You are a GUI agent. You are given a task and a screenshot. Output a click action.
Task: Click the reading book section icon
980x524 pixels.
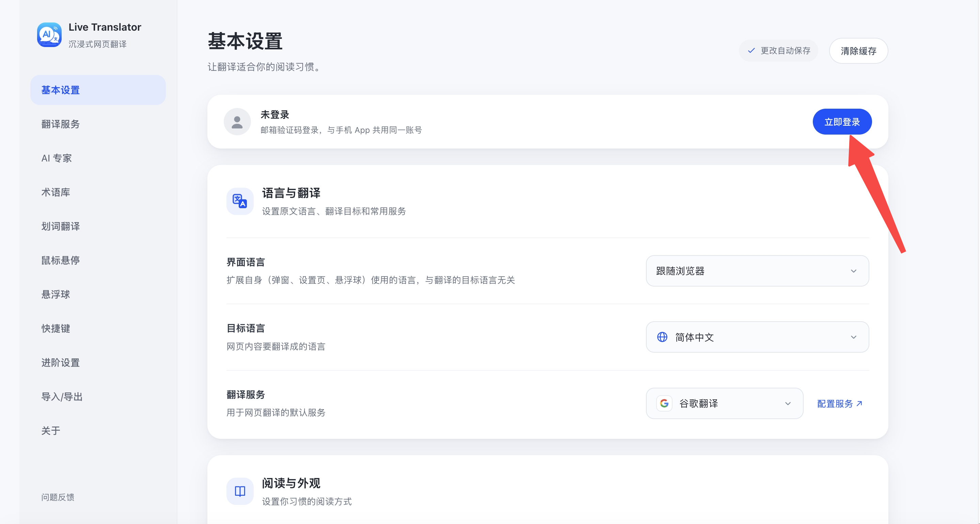(x=240, y=491)
